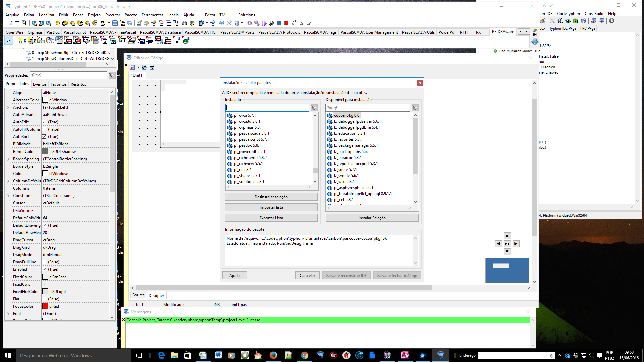Open the Ferramentas menu

tap(152, 15)
